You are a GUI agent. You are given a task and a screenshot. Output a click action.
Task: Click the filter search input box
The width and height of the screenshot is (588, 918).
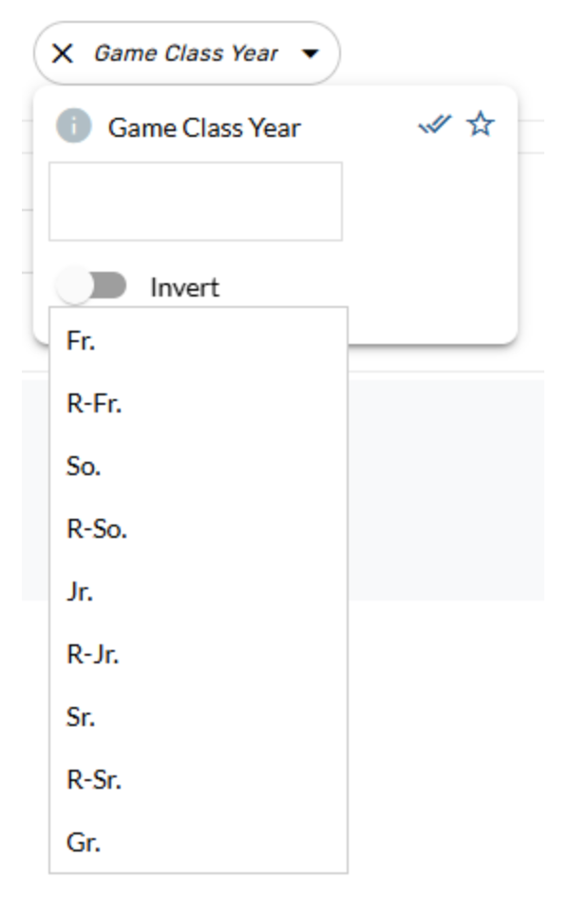tap(196, 201)
